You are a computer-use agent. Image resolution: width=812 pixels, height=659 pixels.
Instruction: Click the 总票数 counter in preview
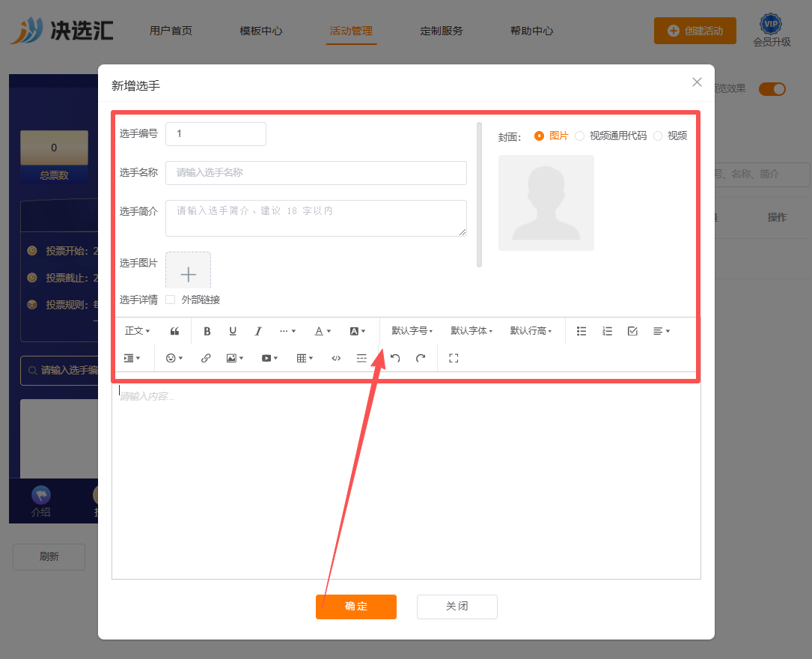[x=54, y=157]
